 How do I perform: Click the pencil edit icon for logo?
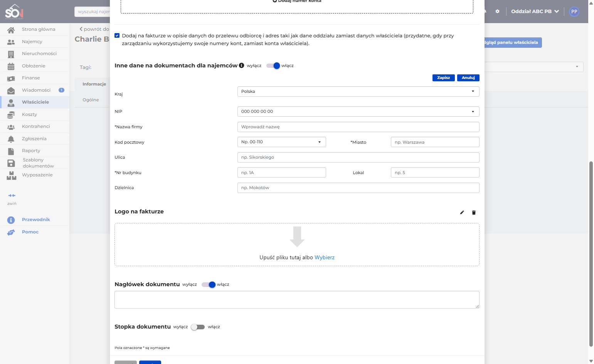(462, 212)
